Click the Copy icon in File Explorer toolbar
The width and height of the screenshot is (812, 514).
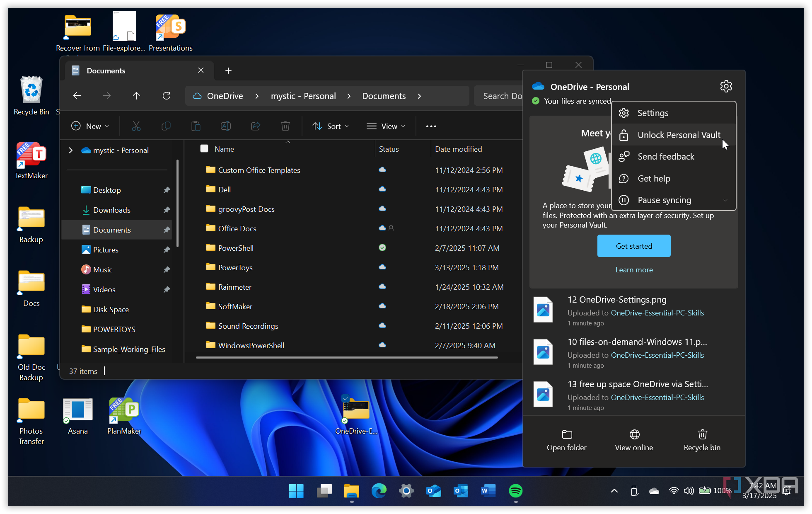point(166,126)
